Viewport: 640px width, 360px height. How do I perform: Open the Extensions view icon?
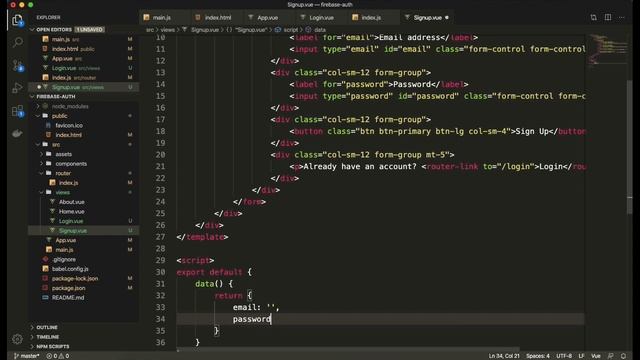click(x=17, y=111)
